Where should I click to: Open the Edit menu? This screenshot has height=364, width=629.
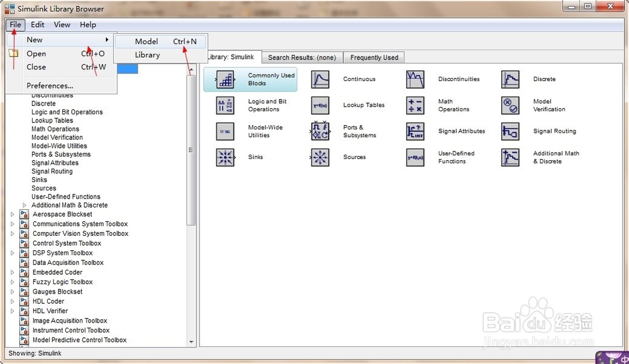[x=37, y=25]
